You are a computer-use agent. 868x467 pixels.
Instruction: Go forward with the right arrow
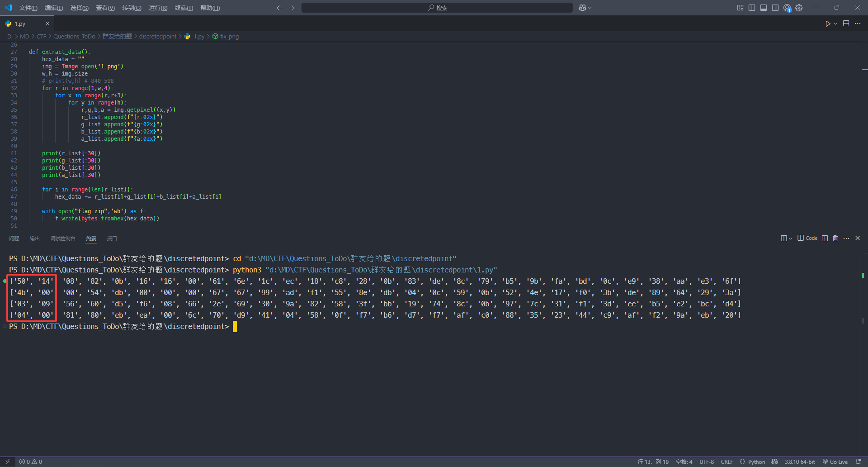(292, 8)
